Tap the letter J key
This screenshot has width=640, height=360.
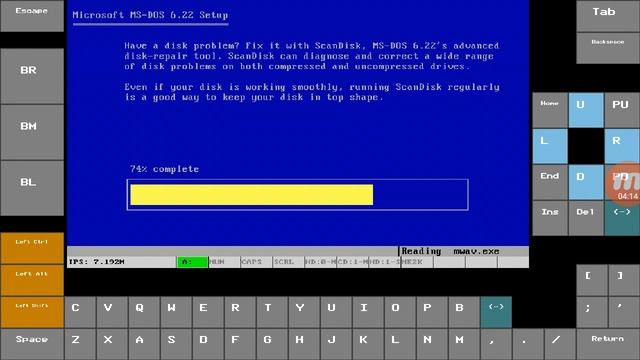336,344
